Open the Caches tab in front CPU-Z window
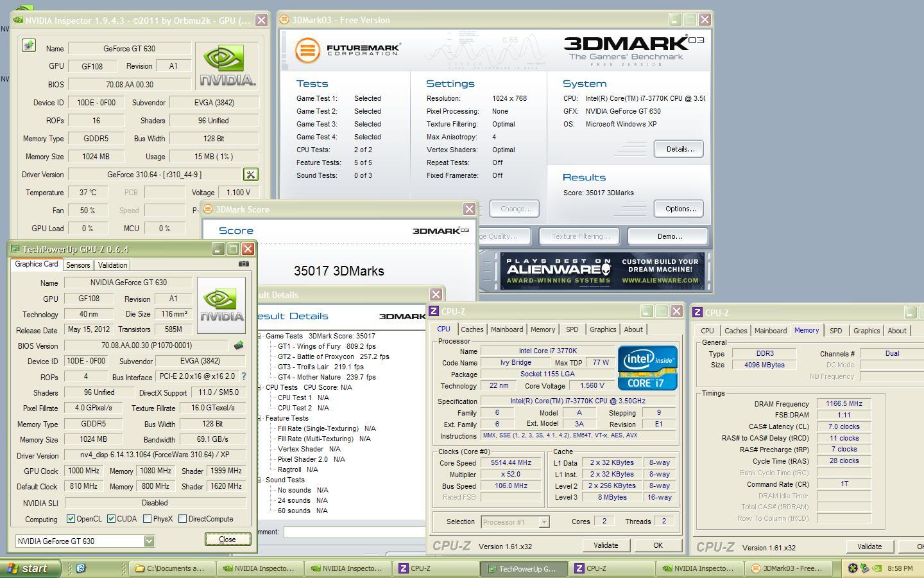 coord(472,329)
